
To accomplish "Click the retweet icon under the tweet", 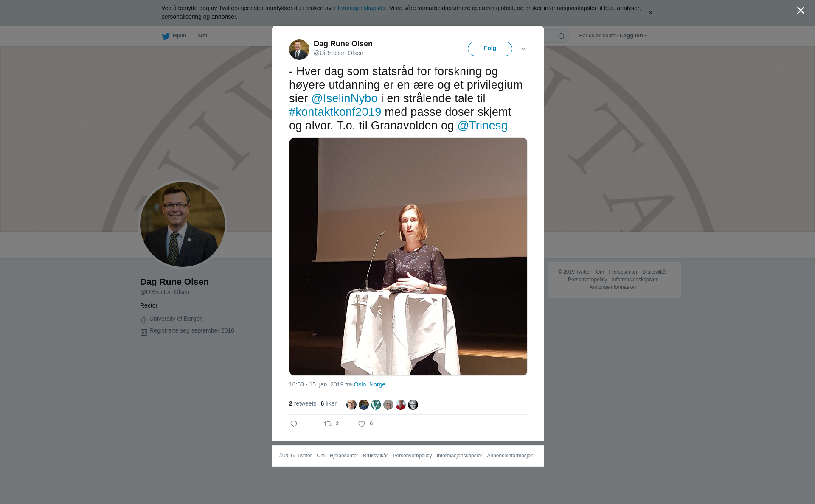I will pyautogui.click(x=328, y=424).
